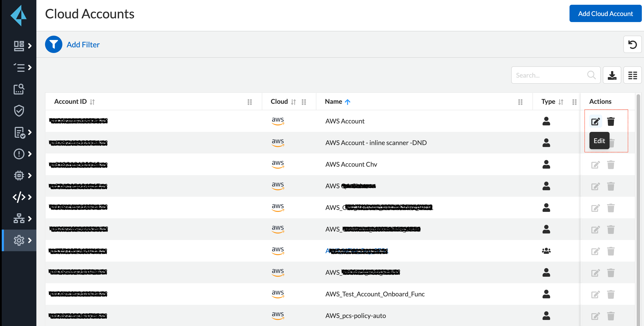This screenshot has height=326, width=644.
Task: Toggle sort on the Type column
Action: pos(561,102)
